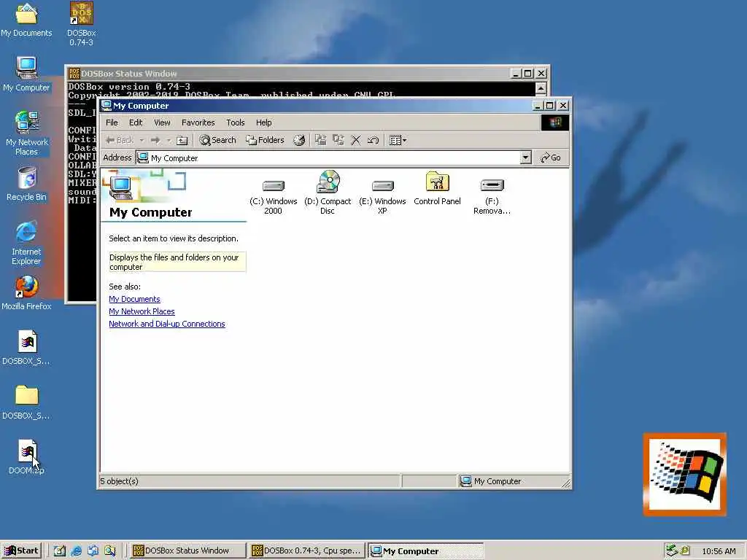Image resolution: width=747 pixels, height=560 pixels.
Task: Select Mozilla Firefox desktop shortcut
Action: pos(26,293)
